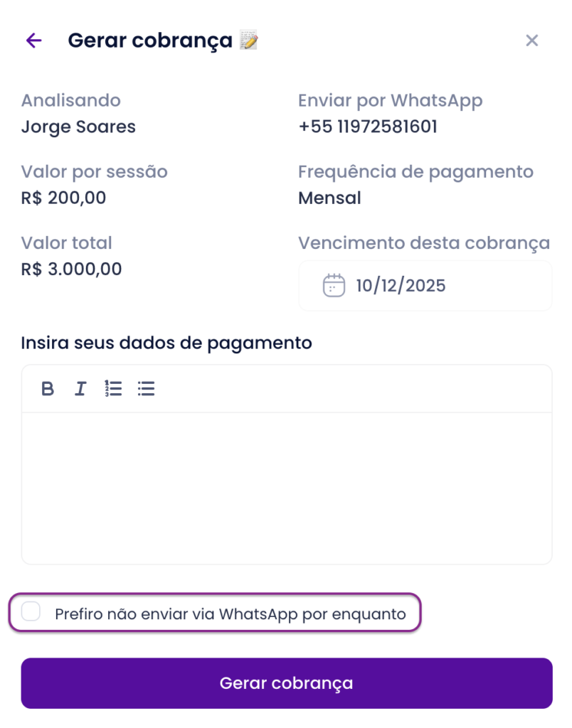This screenshot has width=572, height=728.
Task: Check the 'Prefiro não enviar via WhatsApp' checkbox
Action: (x=31, y=611)
